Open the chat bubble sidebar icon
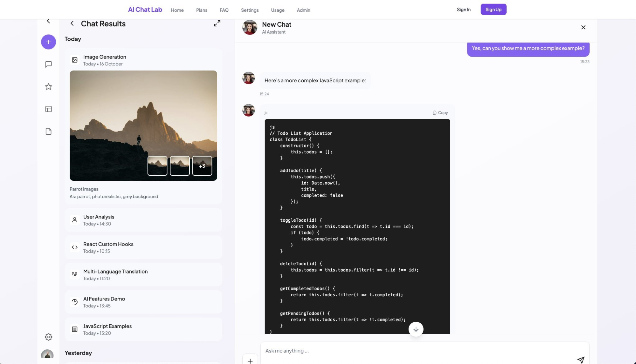 point(48,64)
